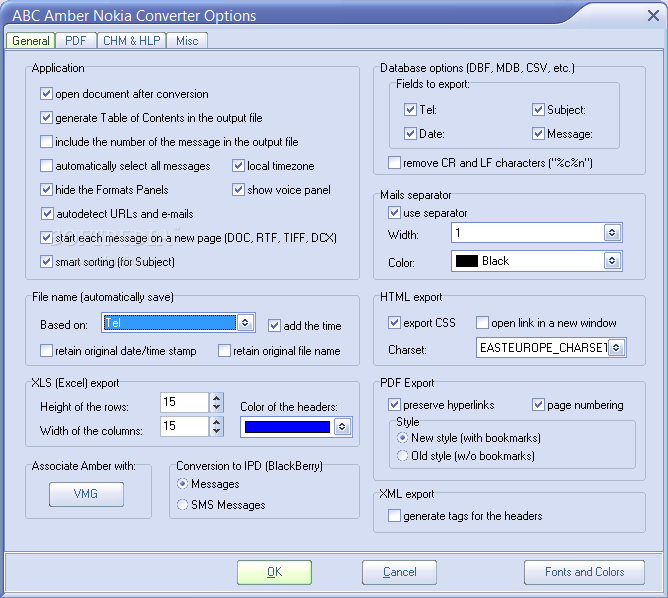Click the Cancel button
The image size is (668, 598).
tap(399, 572)
